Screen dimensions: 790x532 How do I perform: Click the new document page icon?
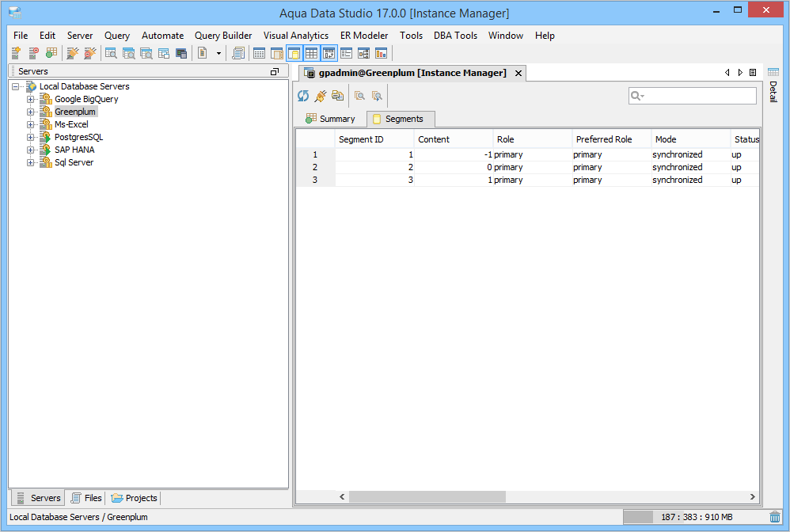pos(203,53)
